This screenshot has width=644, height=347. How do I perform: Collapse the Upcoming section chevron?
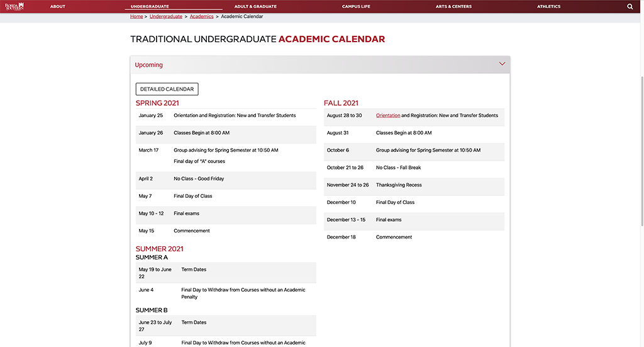tap(502, 64)
